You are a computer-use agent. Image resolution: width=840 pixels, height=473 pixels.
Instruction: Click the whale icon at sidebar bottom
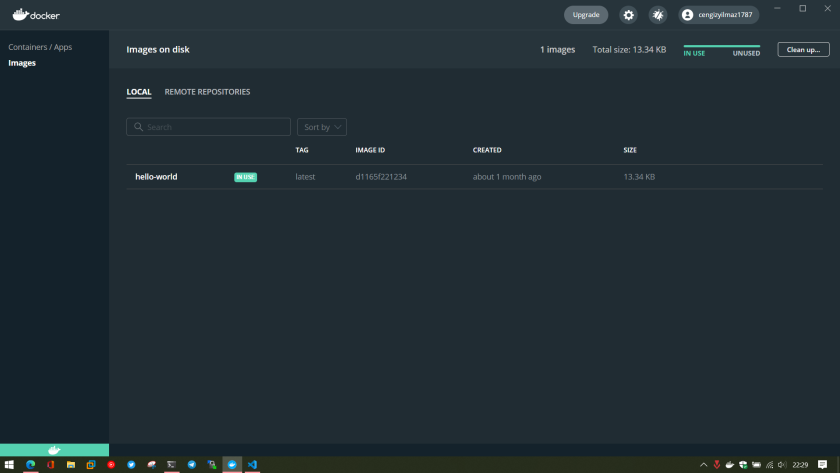[x=54, y=450]
